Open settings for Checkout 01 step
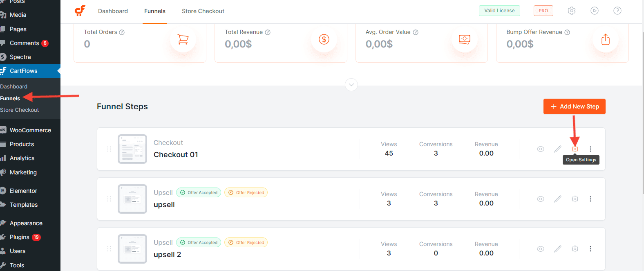Image resolution: width=644 pixels, height=271 pixels. (575, 149)
